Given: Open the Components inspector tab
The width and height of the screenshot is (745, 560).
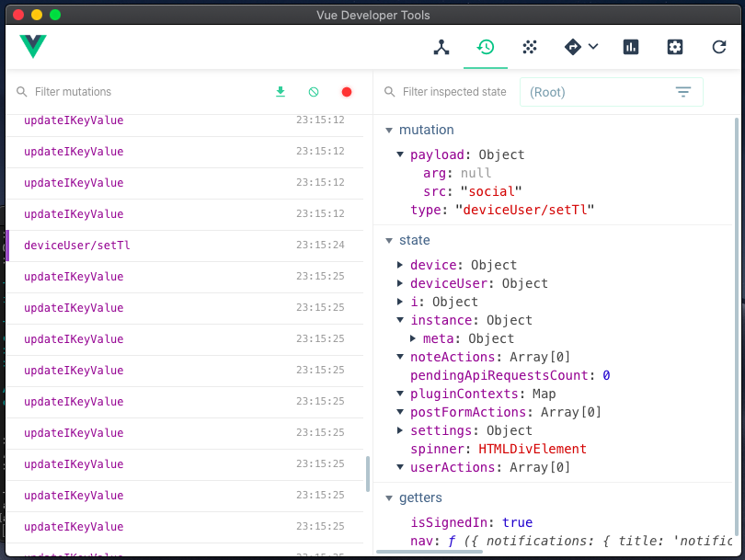Looking at the screenshot, I should coord(441,47).
